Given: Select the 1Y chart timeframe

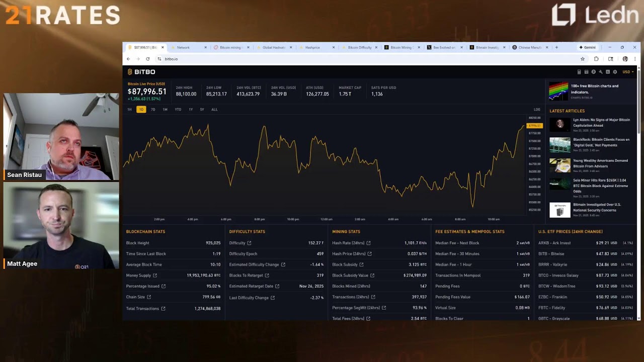Looking at the screenshot, I should coord(191,109).
